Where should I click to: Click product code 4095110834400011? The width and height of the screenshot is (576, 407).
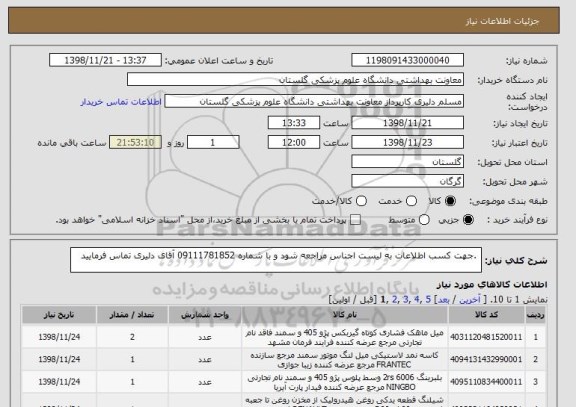(486, 382)
